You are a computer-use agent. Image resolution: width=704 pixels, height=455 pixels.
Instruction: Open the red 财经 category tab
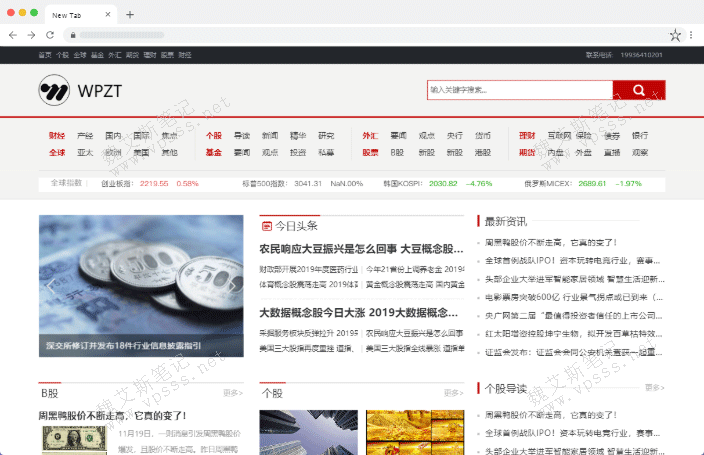click(x=56, y=135)
